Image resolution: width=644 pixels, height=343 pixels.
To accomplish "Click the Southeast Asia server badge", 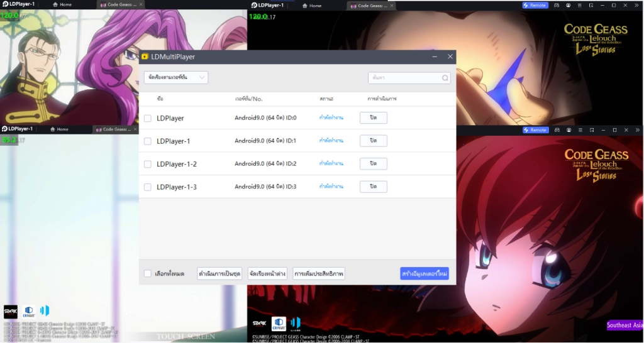I will click(x=625, y=325).
